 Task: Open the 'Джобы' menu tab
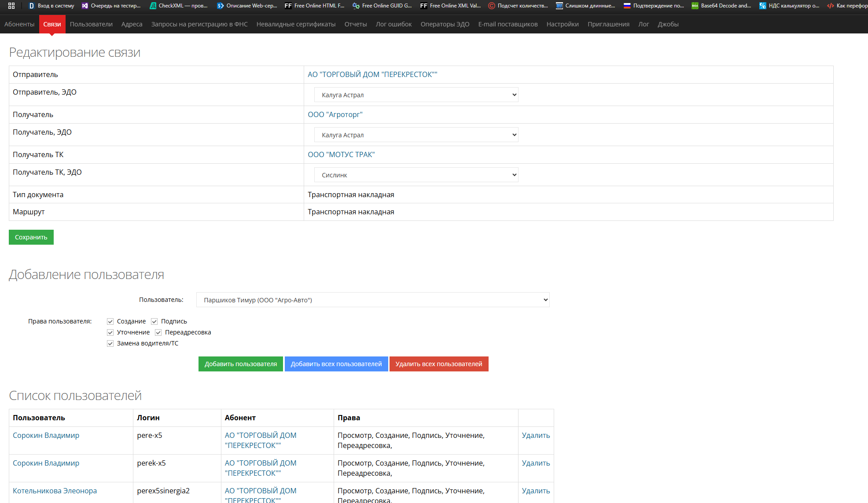tap(668, 24)
